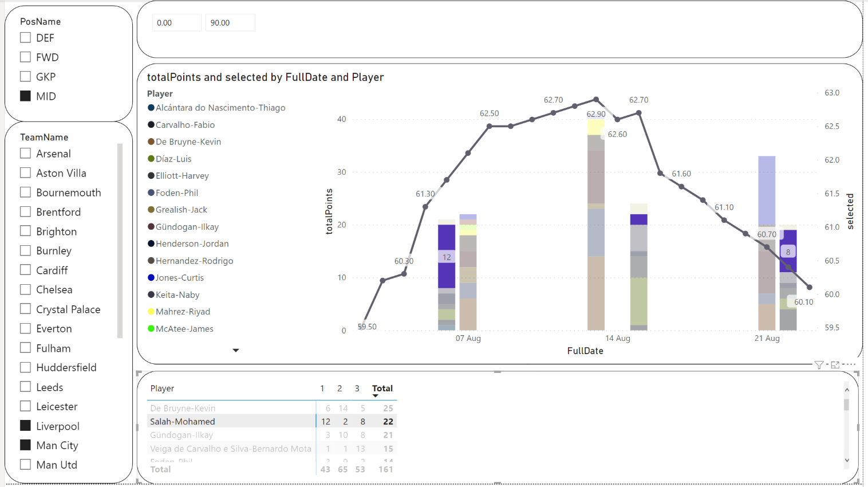Screen dimensions: 868x487
Task: Click the filter funnel icon on the chart visual
Action: pos(819,365)
